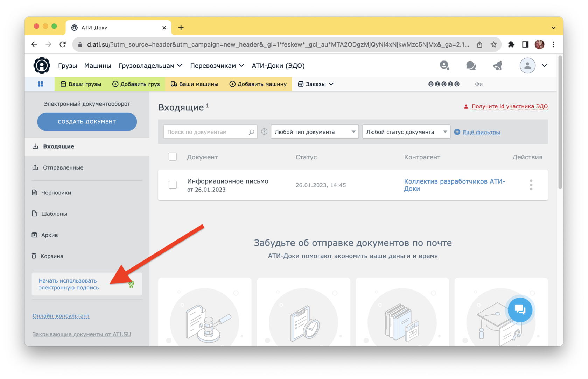Open the browser extensions puzzle icon
Image resolution: width=588 pixels, height=379 pixels.
511,44
